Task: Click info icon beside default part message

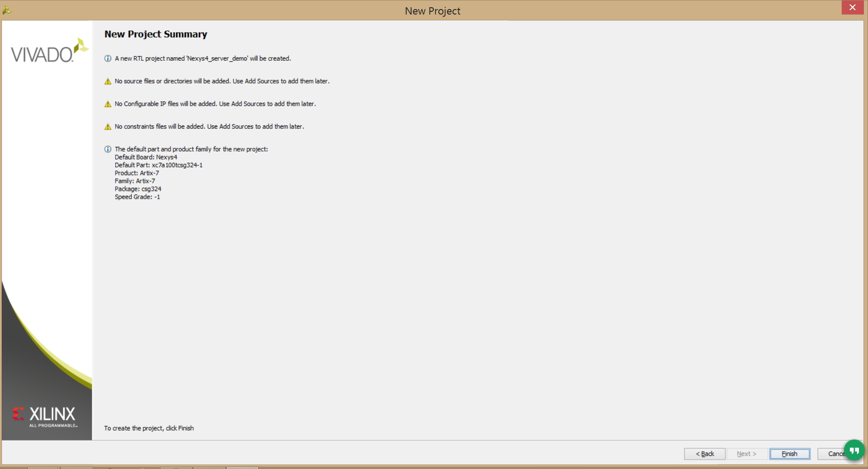Action: [108, 149]
